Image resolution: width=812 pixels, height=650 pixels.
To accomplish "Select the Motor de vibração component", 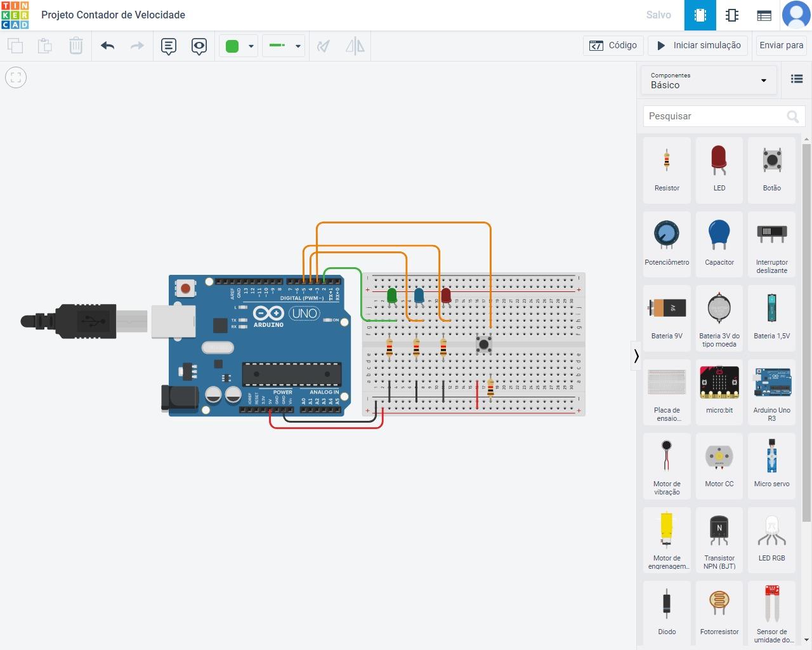I will (x=667, y=466).
